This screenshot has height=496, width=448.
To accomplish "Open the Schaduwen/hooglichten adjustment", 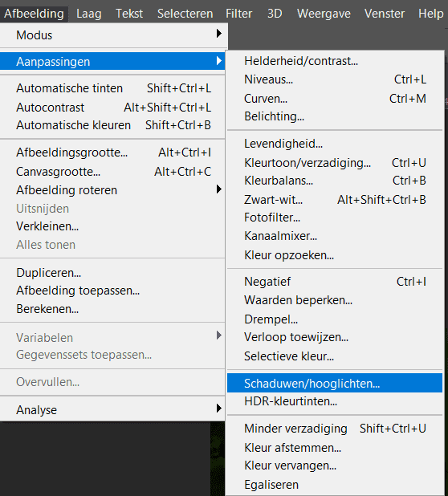I will [335, 383].
